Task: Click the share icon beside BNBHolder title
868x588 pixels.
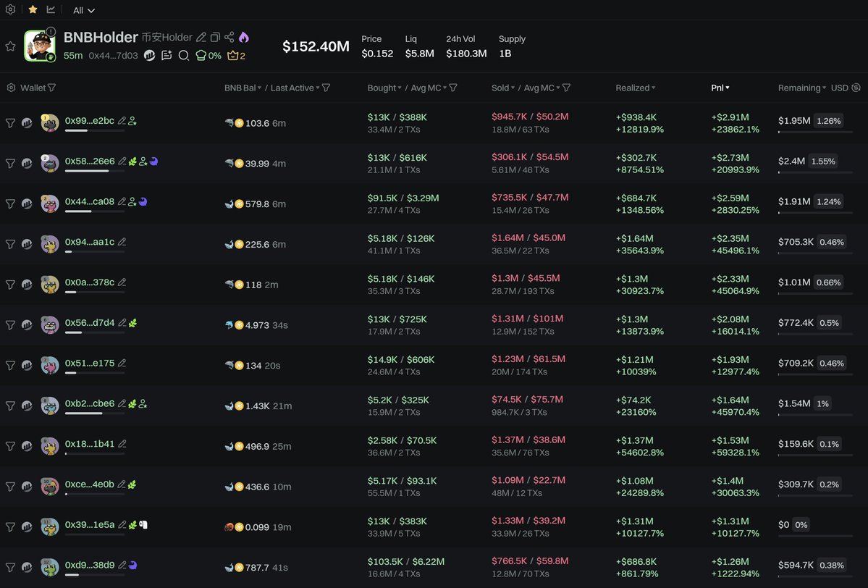Action: (229, 37)
